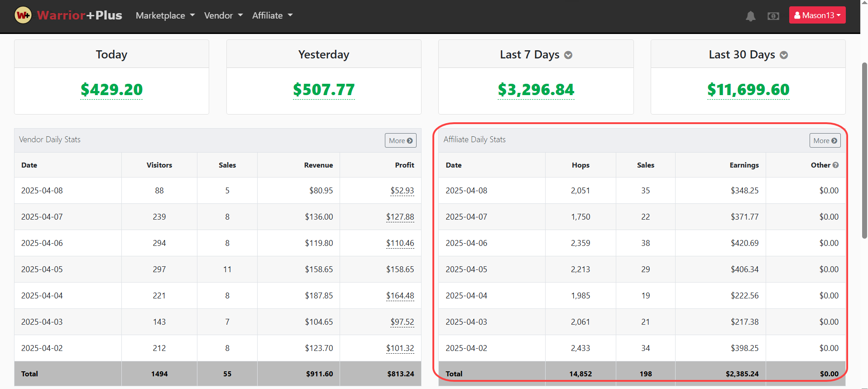Click More button in Vendor Daily Stats
This screenshot has height=389, width=868.
coord(401,140)
